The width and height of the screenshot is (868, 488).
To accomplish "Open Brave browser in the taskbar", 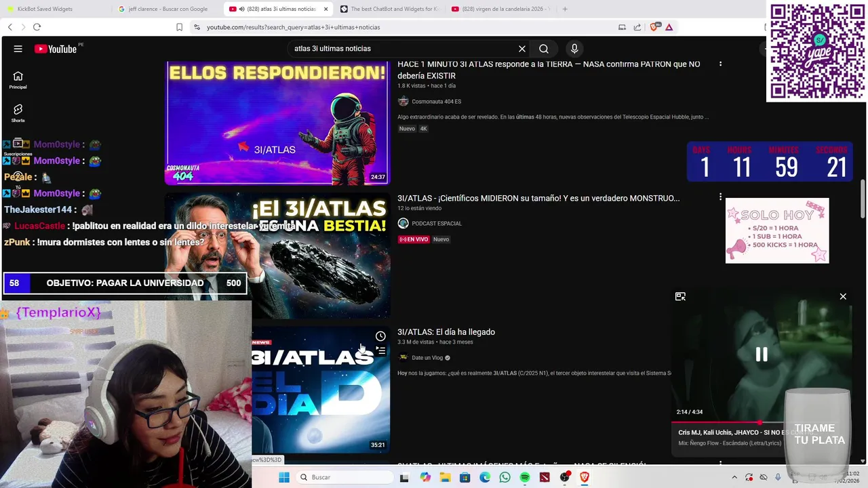I will click(585, 477).
